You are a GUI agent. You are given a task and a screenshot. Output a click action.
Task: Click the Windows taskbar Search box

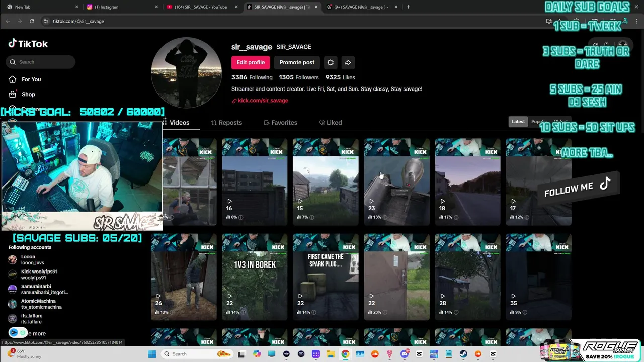198,354
